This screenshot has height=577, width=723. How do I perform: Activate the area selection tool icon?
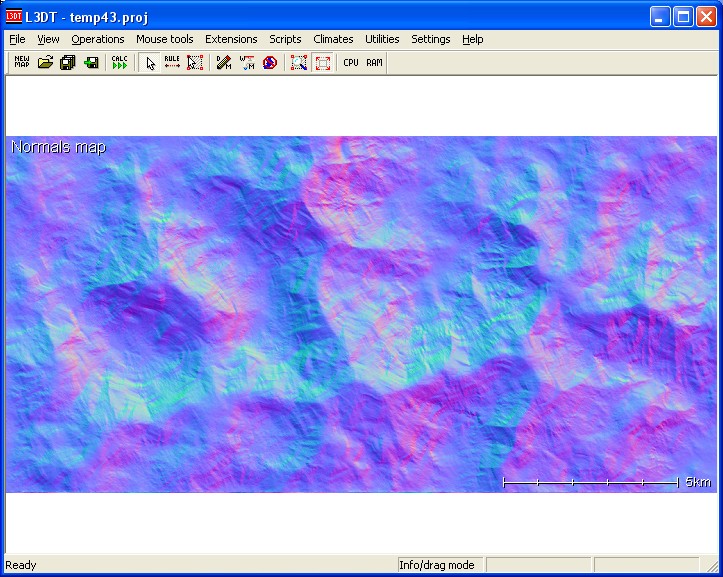tap(195, 63)
